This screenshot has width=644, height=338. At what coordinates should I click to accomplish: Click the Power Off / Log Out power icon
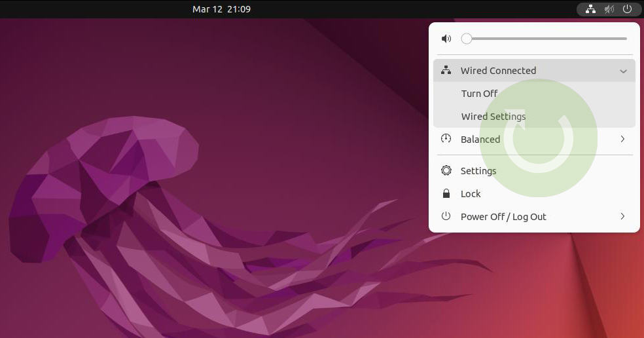[x=446, y=216]
